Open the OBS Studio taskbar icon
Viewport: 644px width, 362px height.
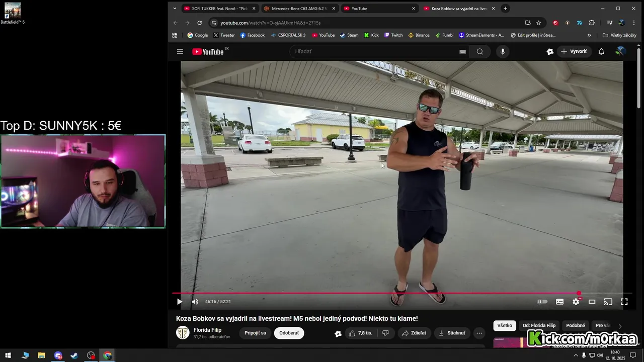pos(91,355)
